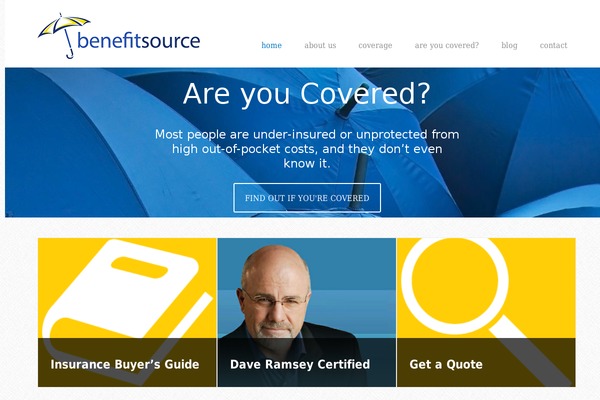Viewport: 600px width, 400px height.
Task: Go to the home navigation item
Action: point(271,45)
